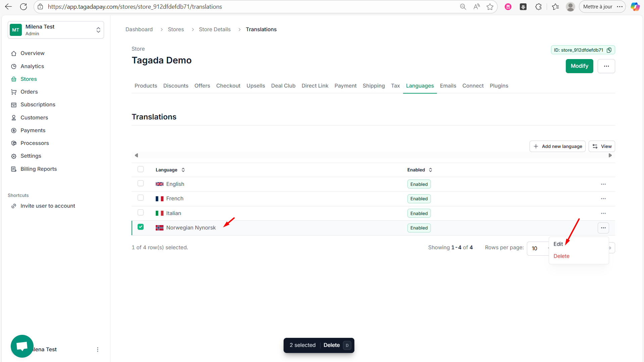The image size is (644, 362).
Task: Click Add new language button
Action: [557, 146]
